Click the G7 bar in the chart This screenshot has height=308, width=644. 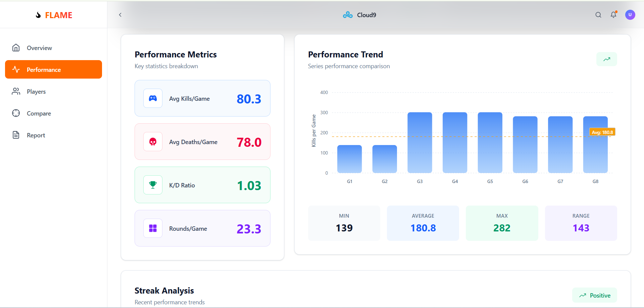[x=560, y=145]
